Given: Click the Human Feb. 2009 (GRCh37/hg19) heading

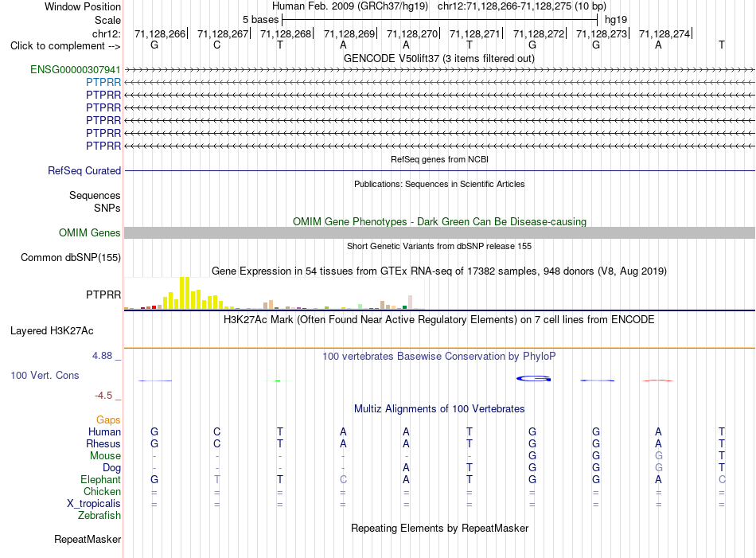Looking at the screenshot, I should pos(350,6).
